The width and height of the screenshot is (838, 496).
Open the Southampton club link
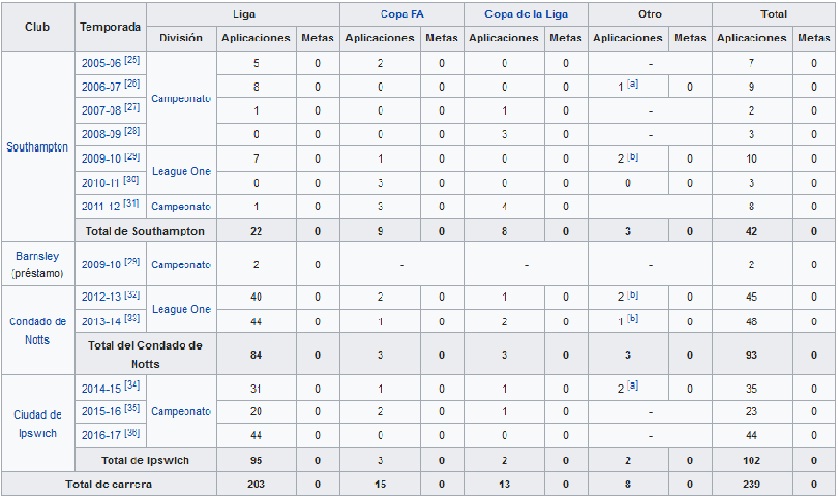click(x=37, y=146)
